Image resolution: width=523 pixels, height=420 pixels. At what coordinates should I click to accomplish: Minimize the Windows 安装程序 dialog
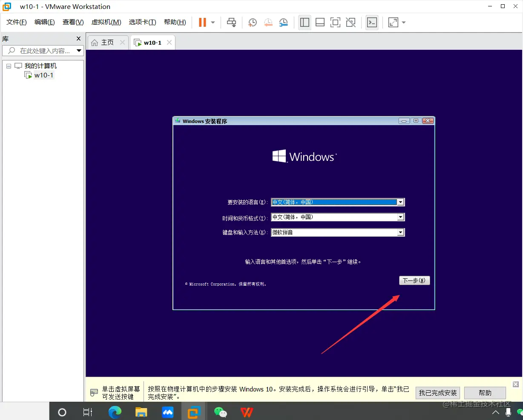[404, 121]
